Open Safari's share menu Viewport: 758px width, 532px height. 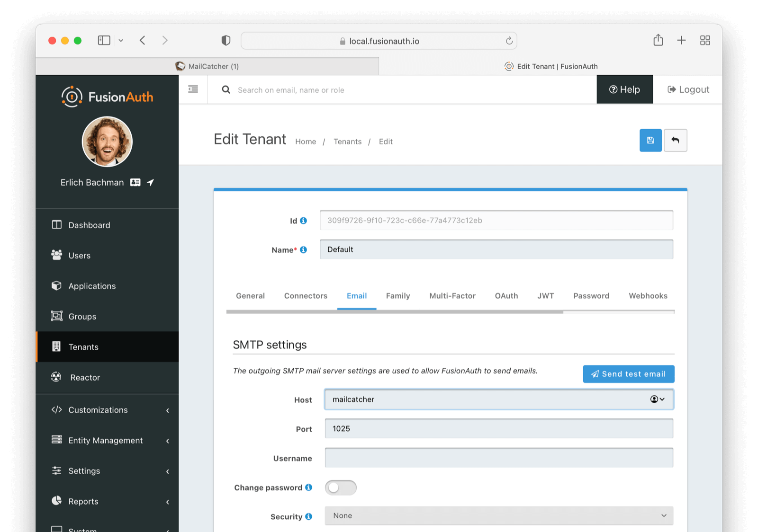658,40
